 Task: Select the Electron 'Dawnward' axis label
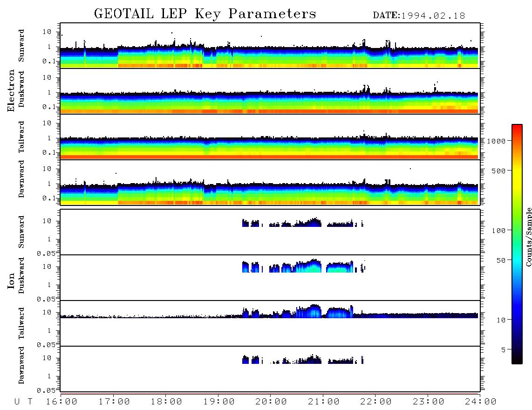(21, 179)
